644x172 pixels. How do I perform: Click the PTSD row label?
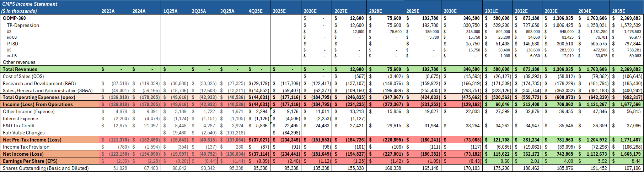(x=12, y=44)
